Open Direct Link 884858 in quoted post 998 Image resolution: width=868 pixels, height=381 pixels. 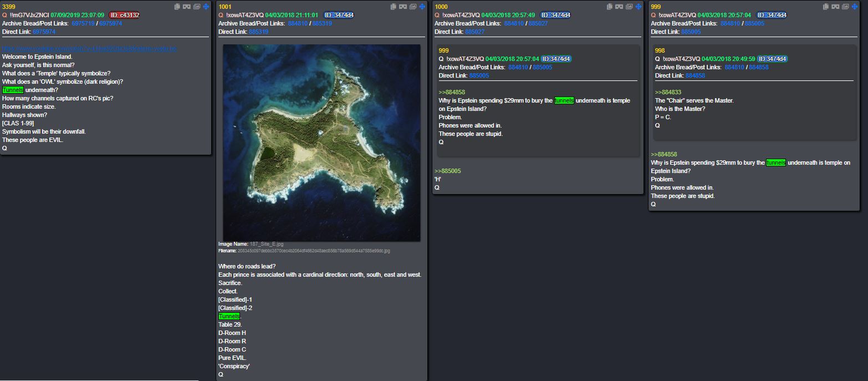coord(695,75)
